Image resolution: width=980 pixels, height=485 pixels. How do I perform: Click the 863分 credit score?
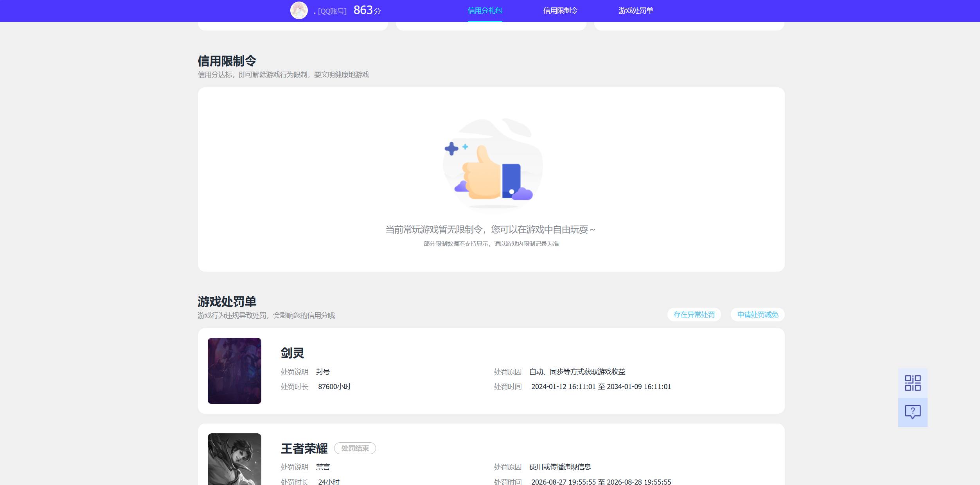(x=367, y=10)
